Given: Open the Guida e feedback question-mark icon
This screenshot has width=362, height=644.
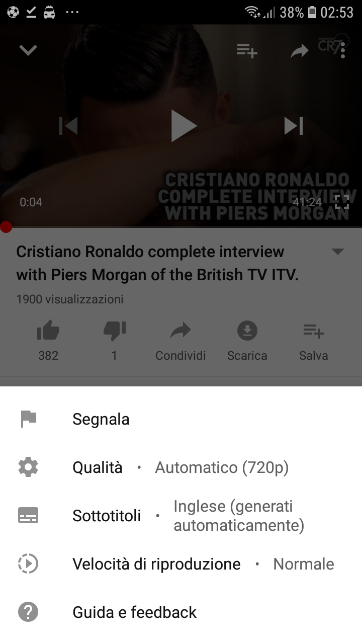Looking at the screenshot, I should coord(28,612).
